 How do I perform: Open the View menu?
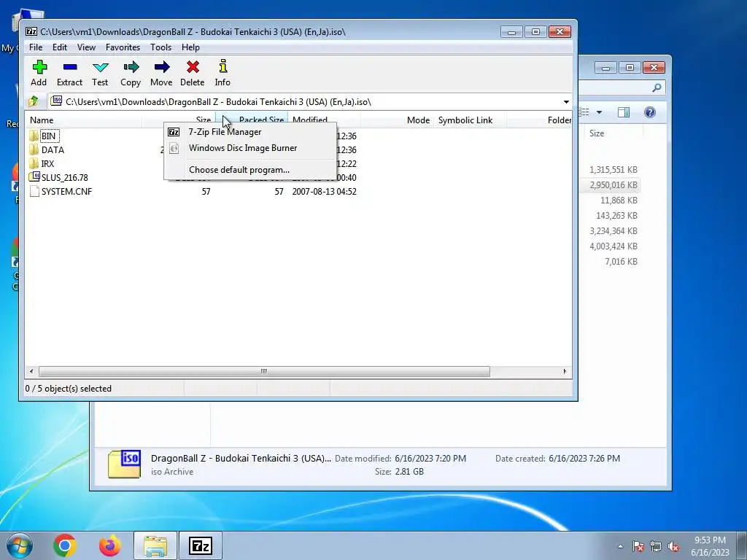pyautogui.click(x=86, y=47)
